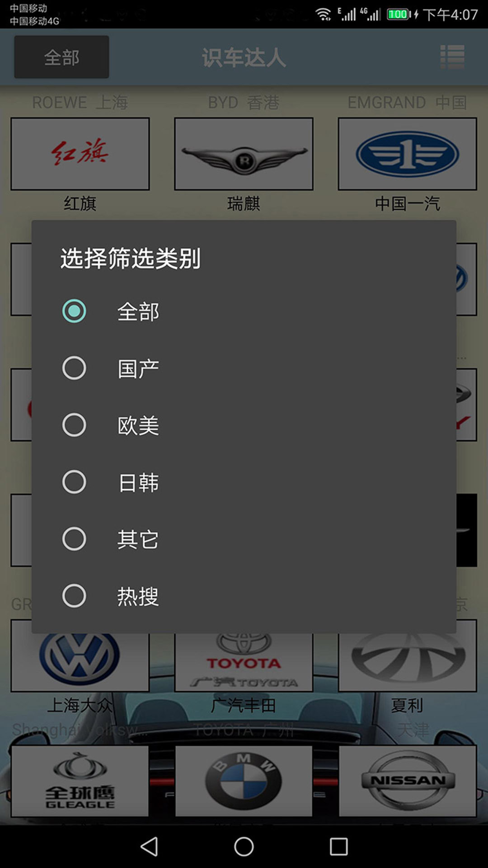Viewport: 488px width, 868px height.
Task: Select the 欧美 radio option
Action: [244, 425]
